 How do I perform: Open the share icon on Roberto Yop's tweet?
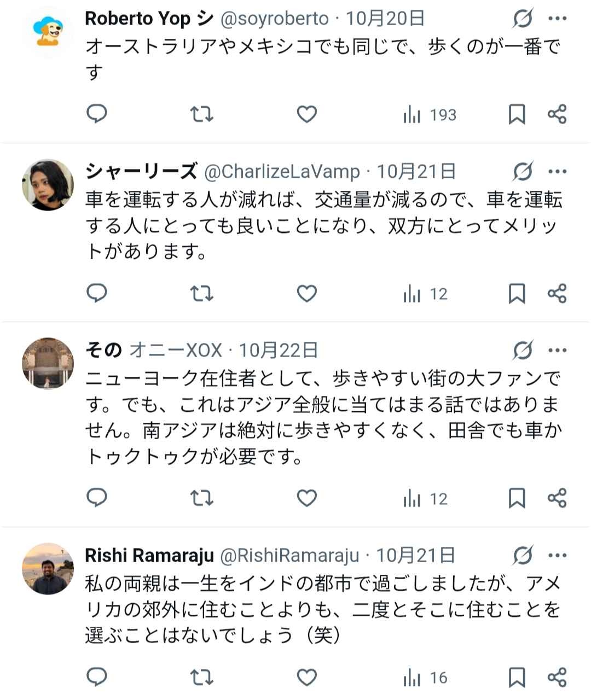pos(558,114)
